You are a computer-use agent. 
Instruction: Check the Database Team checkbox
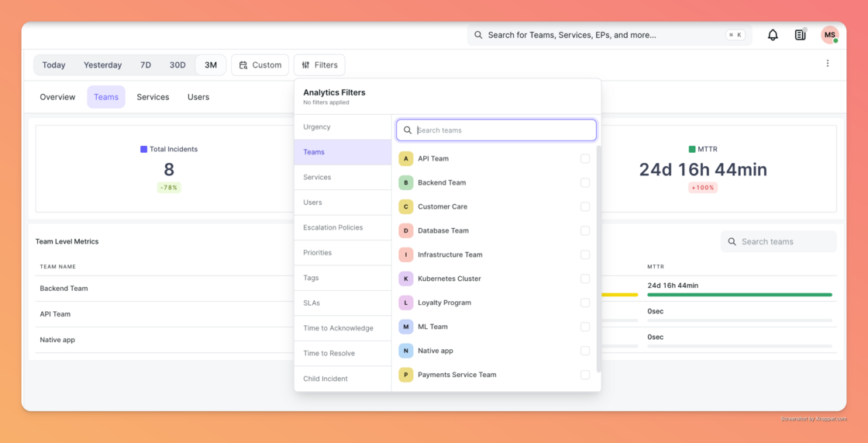pyautogui.click(x=585, y=230)
